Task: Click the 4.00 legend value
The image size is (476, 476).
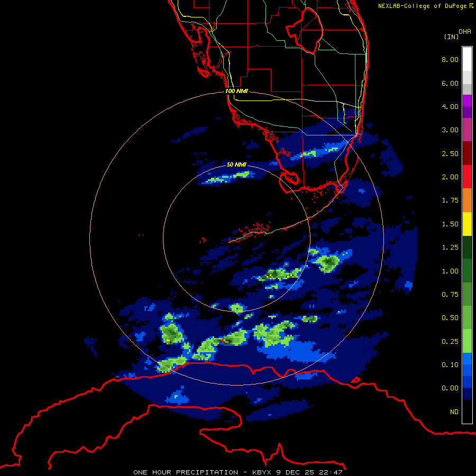Action: click(450, 106)
